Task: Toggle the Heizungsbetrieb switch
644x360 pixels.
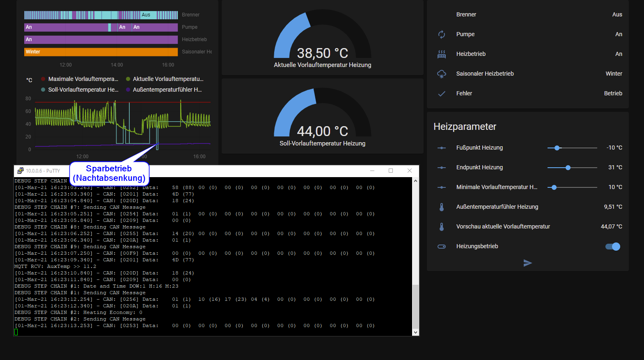Action: (x=613, y=246)
